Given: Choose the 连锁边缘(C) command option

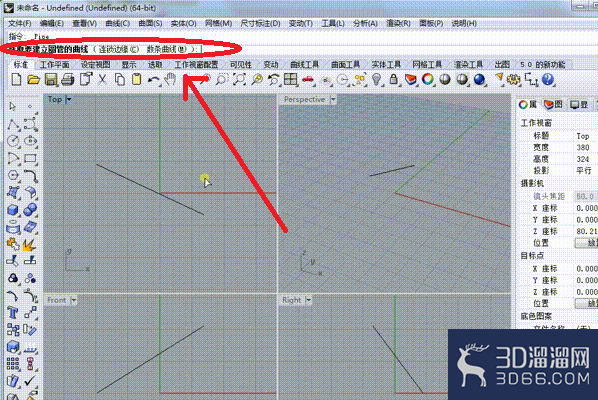Looking at the screenshot, I should [119, 49].
